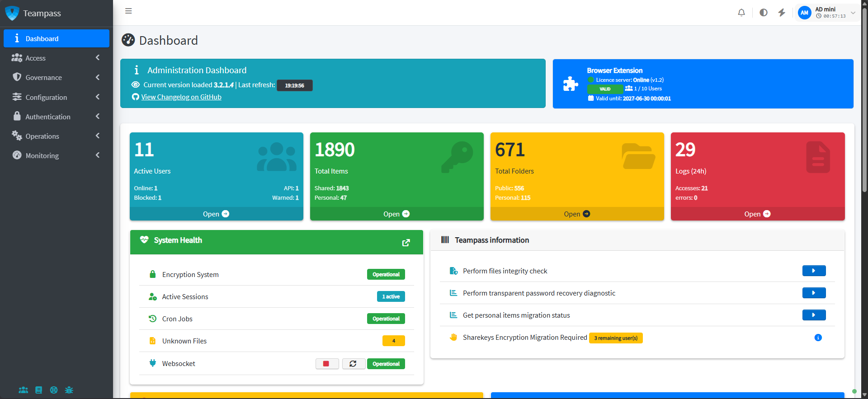Open the Authentication menu item
The width and height of the screenshot is (868, 399).
[57, 117]
